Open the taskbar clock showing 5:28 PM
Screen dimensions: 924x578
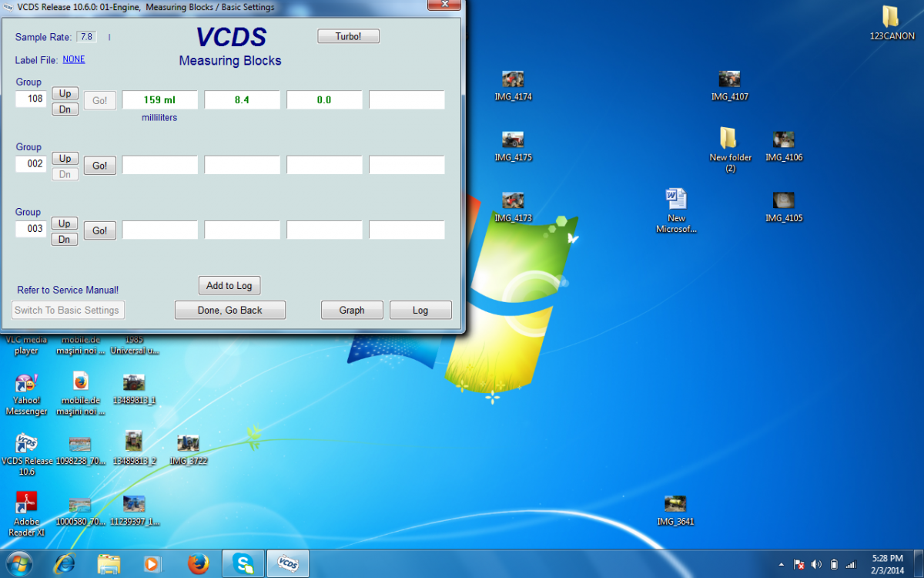pos(887,564)
